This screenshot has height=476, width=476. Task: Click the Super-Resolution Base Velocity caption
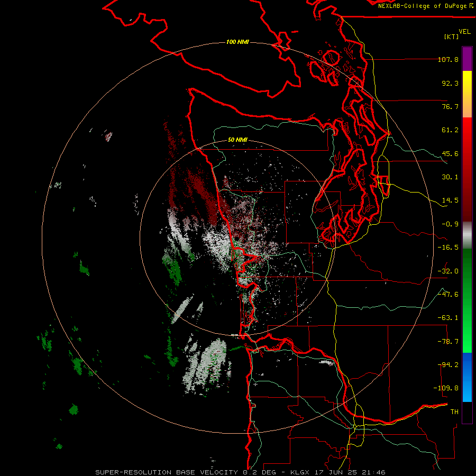click(x=241, y=472)
